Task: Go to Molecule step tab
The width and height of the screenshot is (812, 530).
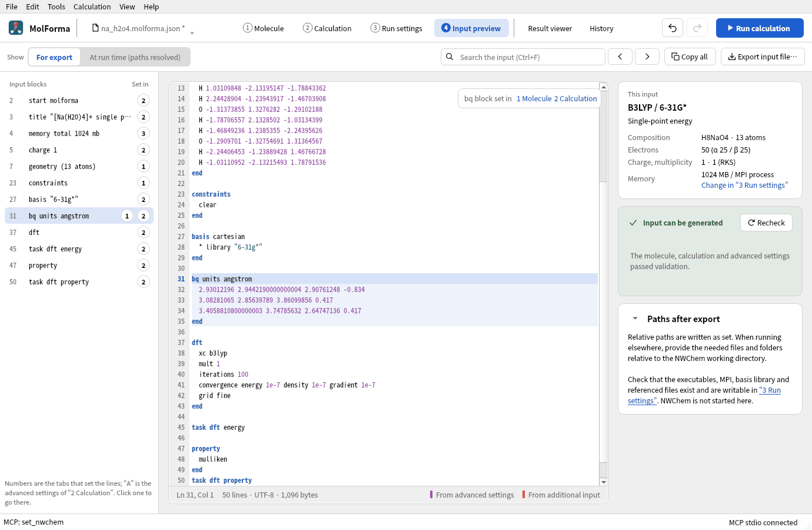Action: coord(263,28)
